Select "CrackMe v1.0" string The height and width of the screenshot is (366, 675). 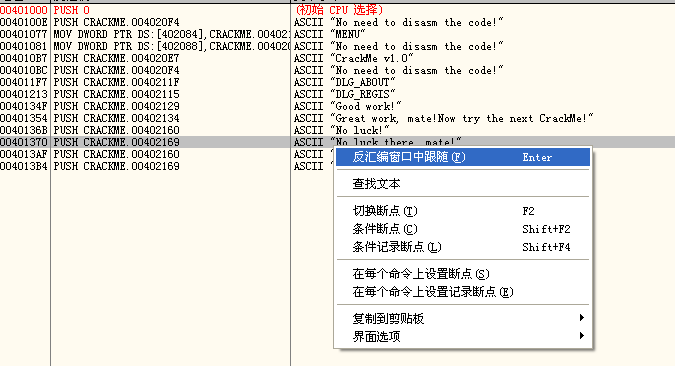pos(372,58)
